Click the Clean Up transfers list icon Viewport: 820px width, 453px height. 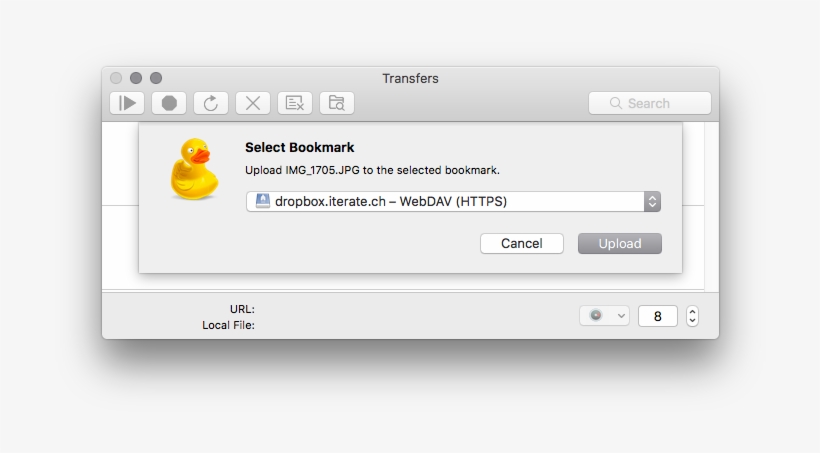(295, 103)
